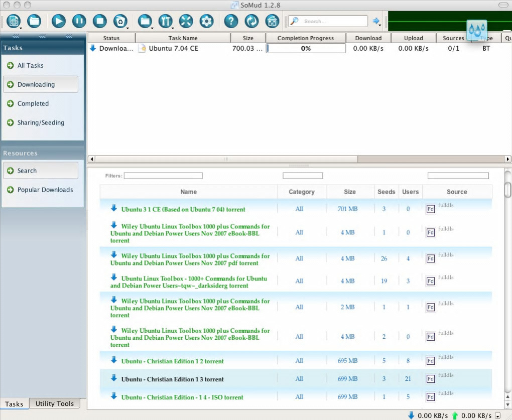Switch to the Utility Tools bottom tab
Image resolution: width=512 pixels, height=420 pixels.
coord(55,403)
